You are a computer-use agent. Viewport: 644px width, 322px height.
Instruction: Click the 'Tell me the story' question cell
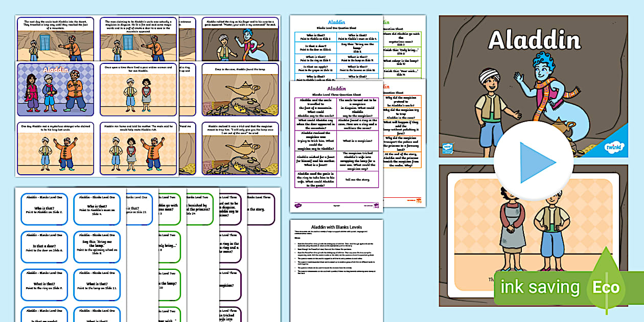click(357, 179)
